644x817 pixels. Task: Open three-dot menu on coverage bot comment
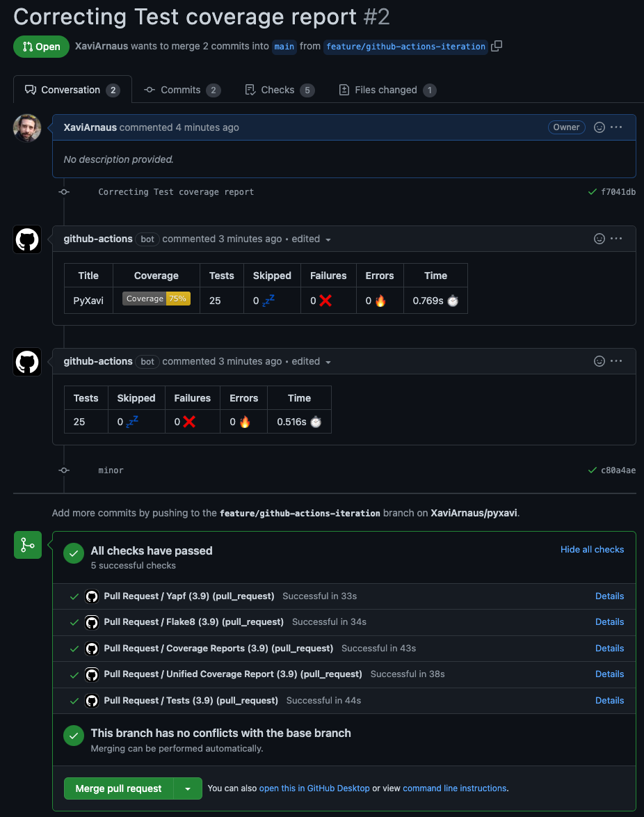tap(616, 239)
